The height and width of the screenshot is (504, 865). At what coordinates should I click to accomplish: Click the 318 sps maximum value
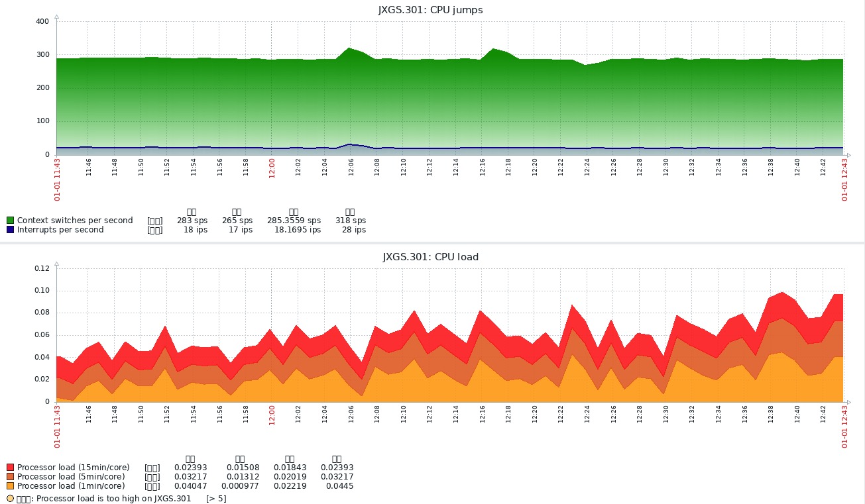click(350, 221)
